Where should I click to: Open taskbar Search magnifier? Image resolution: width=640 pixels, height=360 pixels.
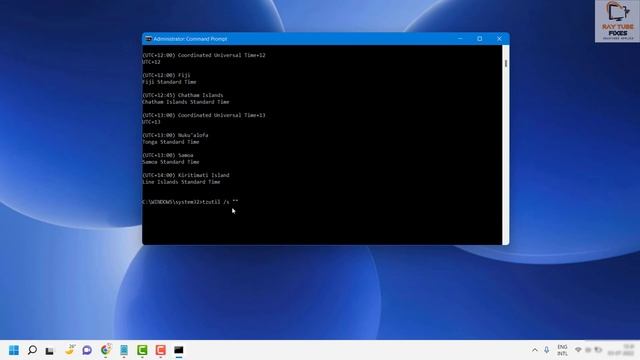[x=32, y=350]
